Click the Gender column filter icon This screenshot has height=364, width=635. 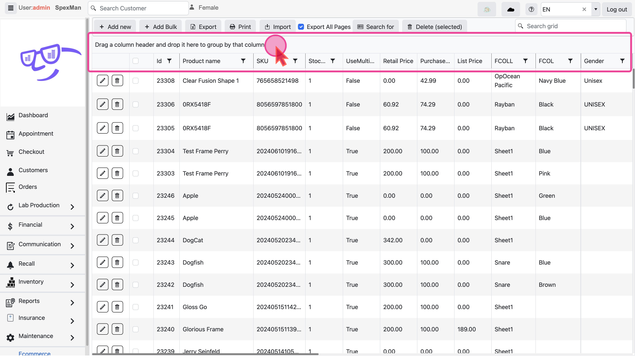pos(622,61)
